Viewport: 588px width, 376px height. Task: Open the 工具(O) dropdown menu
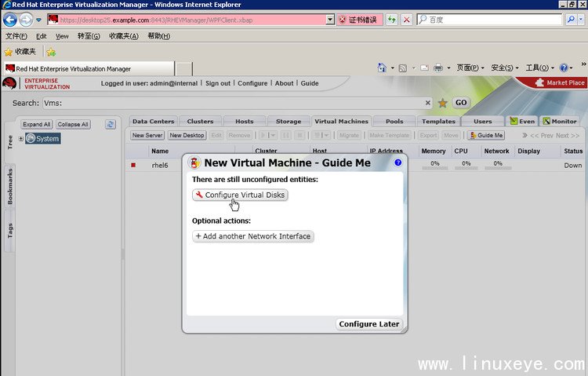[539, 68]
